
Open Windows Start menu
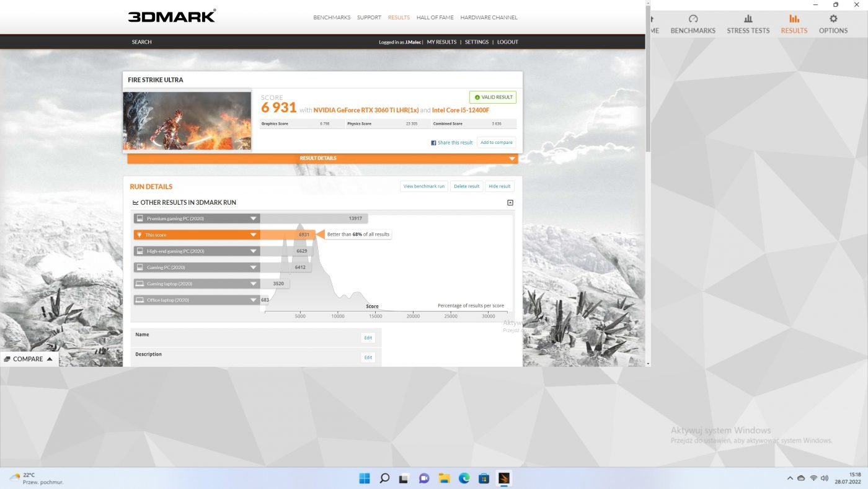tap(365, 478)
